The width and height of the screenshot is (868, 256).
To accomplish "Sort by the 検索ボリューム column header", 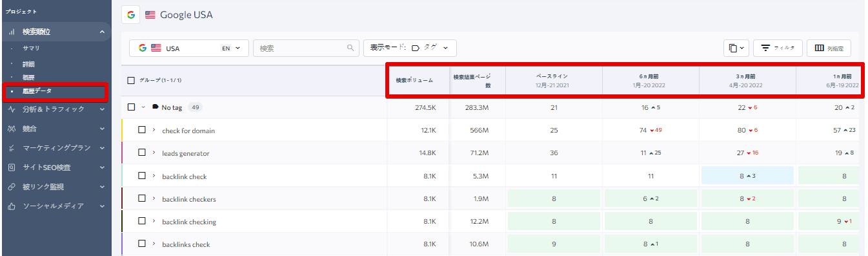I will tap(414, 80).
